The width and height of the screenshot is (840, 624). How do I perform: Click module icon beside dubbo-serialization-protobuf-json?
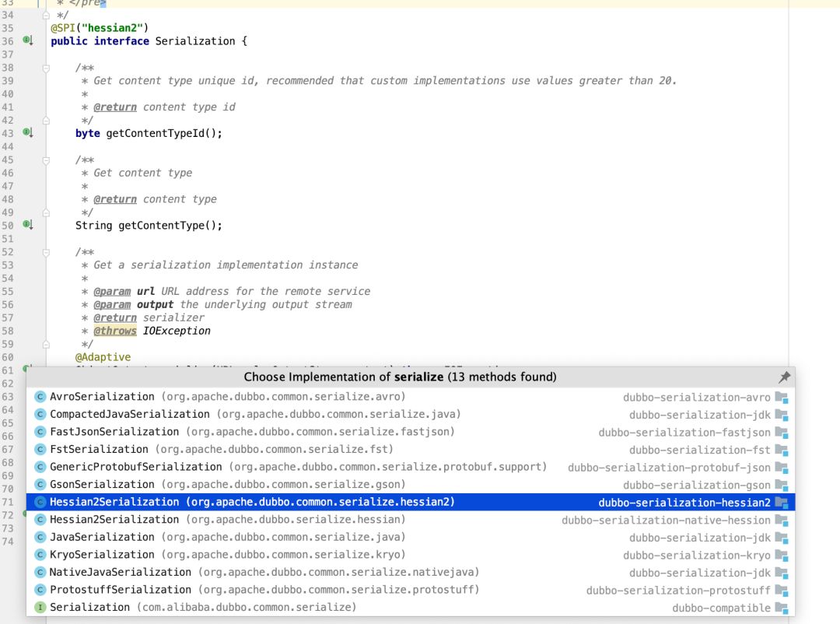pyautogui.click(x=782, y=468)
